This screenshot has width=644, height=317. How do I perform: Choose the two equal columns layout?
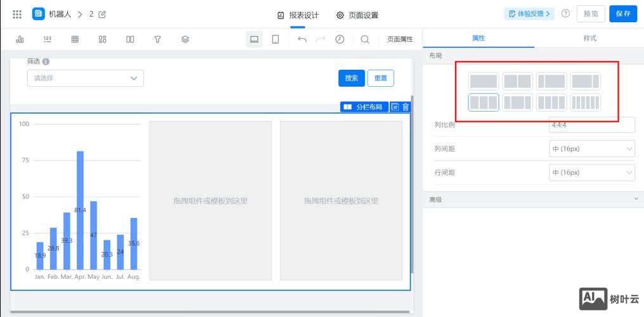point(517,81)
